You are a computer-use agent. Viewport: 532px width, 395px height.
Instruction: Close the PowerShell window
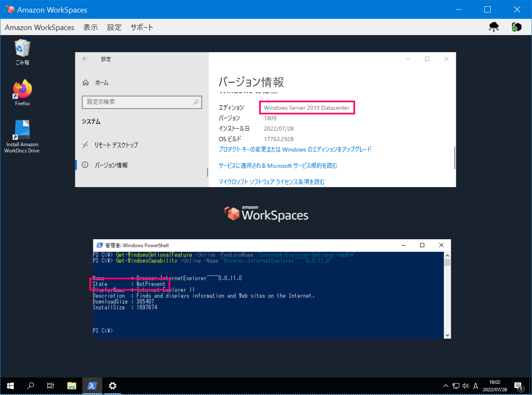(x=441, y=245)
